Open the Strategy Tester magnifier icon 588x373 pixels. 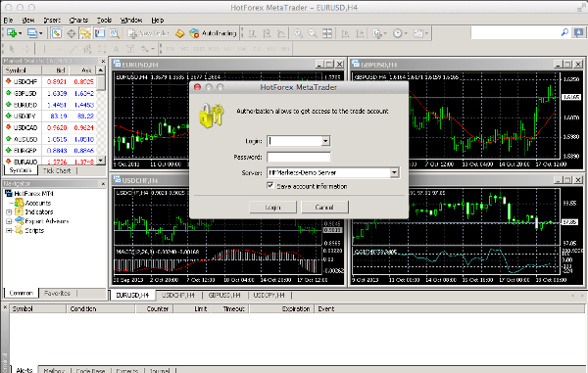[114, 33]
